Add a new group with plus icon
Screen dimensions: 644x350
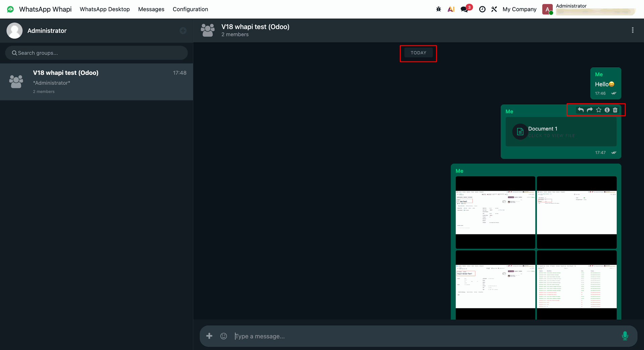183,31
